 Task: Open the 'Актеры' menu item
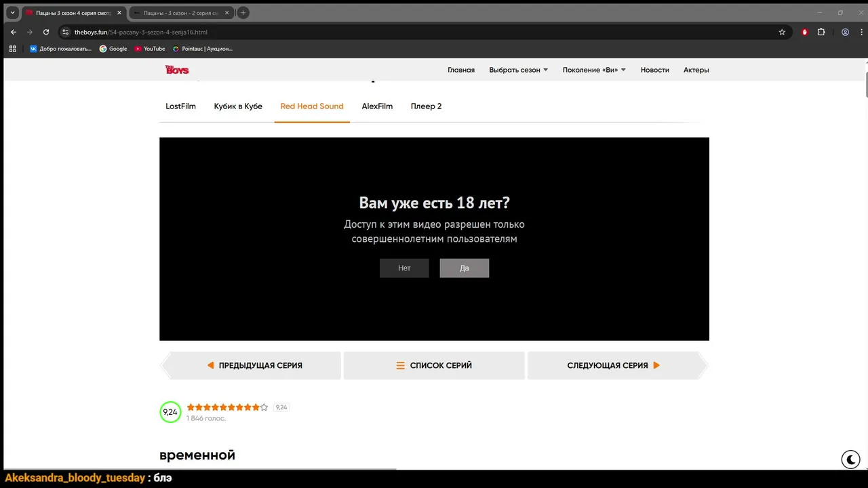696,70
